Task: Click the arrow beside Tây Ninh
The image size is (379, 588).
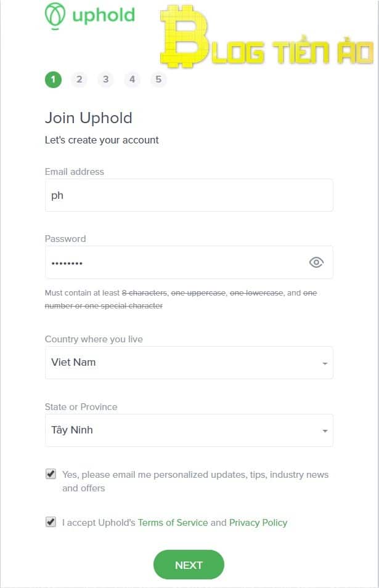Action: pos(325,431)
